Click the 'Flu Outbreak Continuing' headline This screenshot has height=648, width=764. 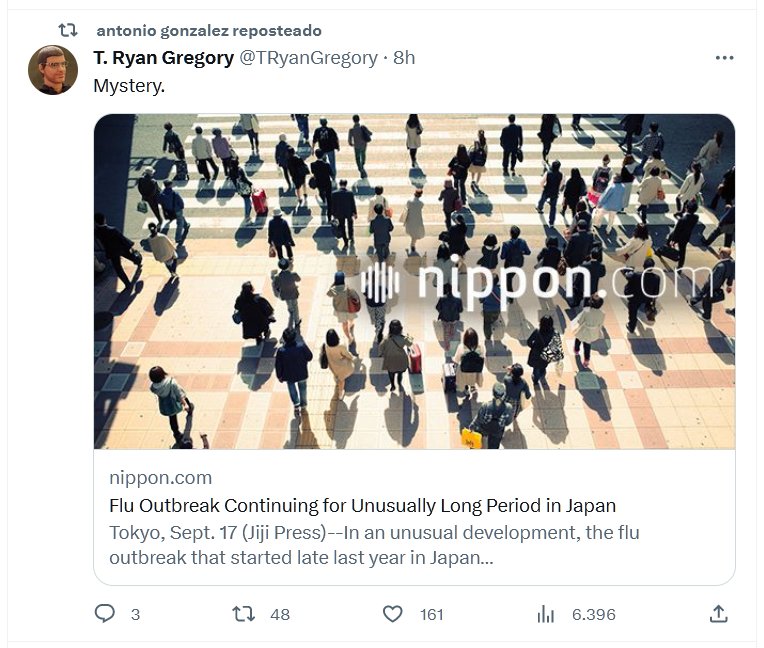(x=362, y=505)
